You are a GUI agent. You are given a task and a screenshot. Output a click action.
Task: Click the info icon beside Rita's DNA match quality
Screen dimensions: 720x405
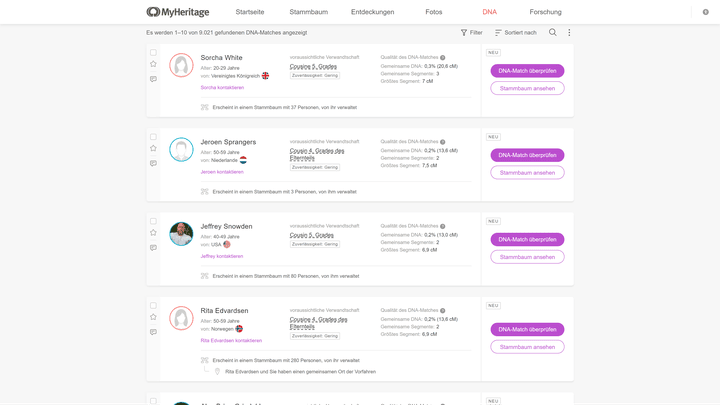443,311
